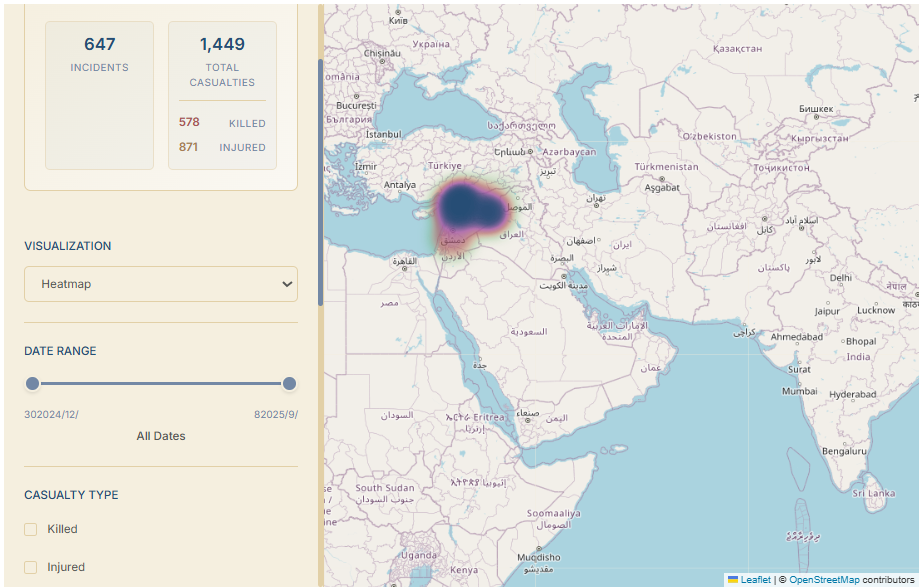Select the end date slider handle
The image size is (924, 587).
click(289, 383)
